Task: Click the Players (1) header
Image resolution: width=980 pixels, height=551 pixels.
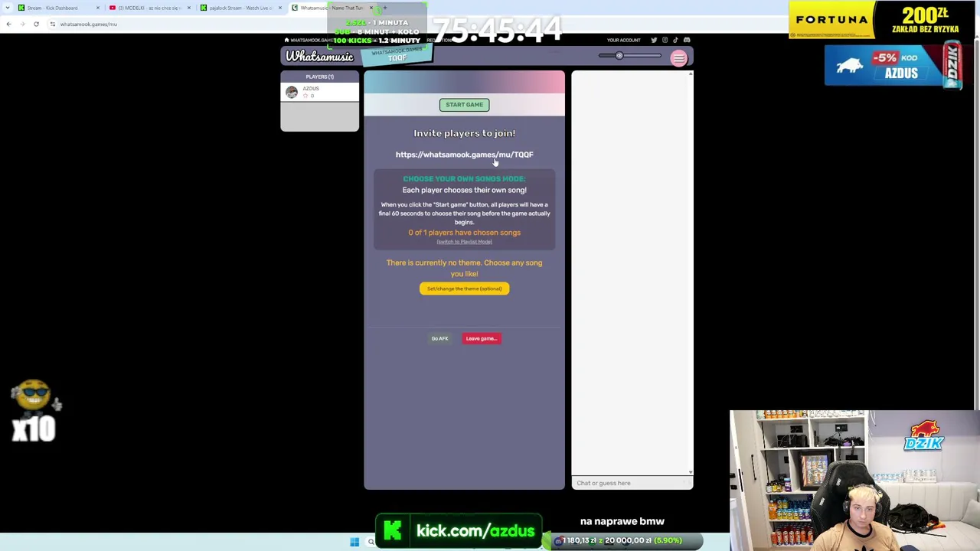Action: click(319, 77)
